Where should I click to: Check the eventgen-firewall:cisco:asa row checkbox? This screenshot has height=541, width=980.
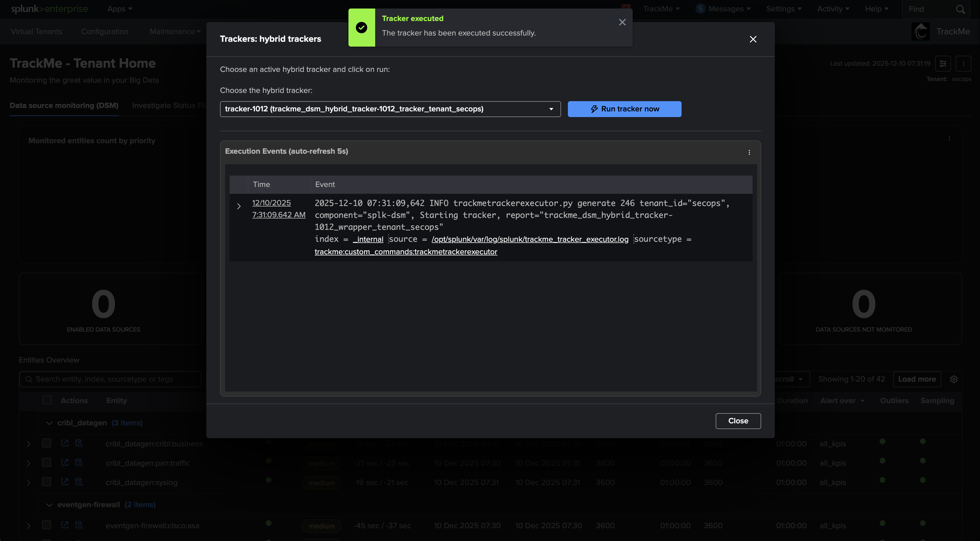(x=46, y=525)
